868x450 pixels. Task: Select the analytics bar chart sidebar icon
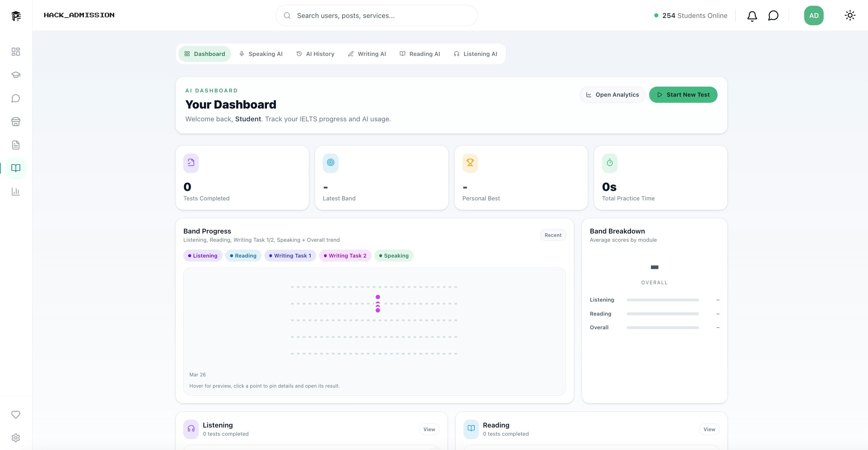(x=16, y=192)
